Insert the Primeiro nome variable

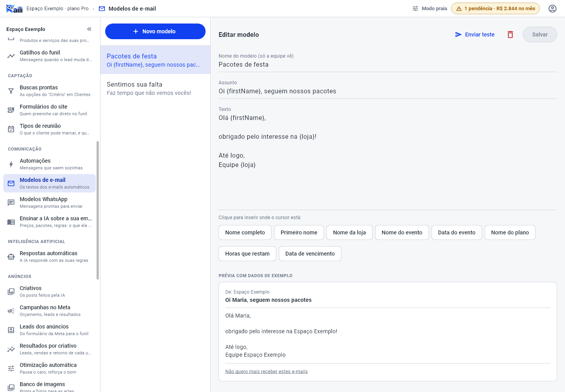click(299, 232)
